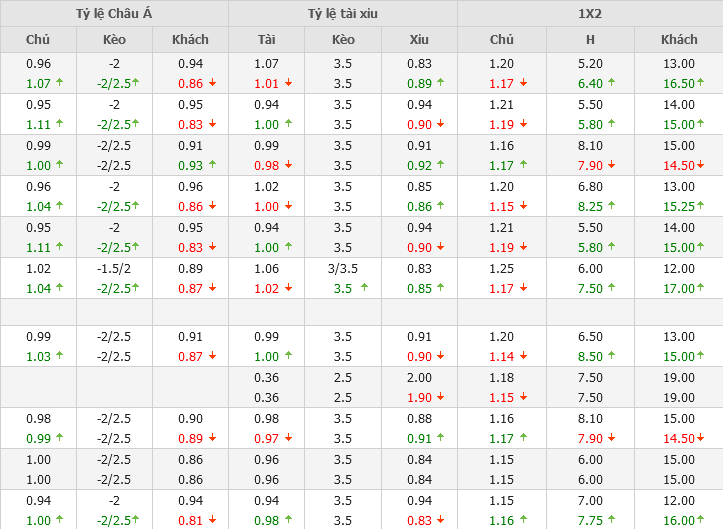Click the Xỉu column header
The image size is (723, 529).
click(x=419, y=40)
